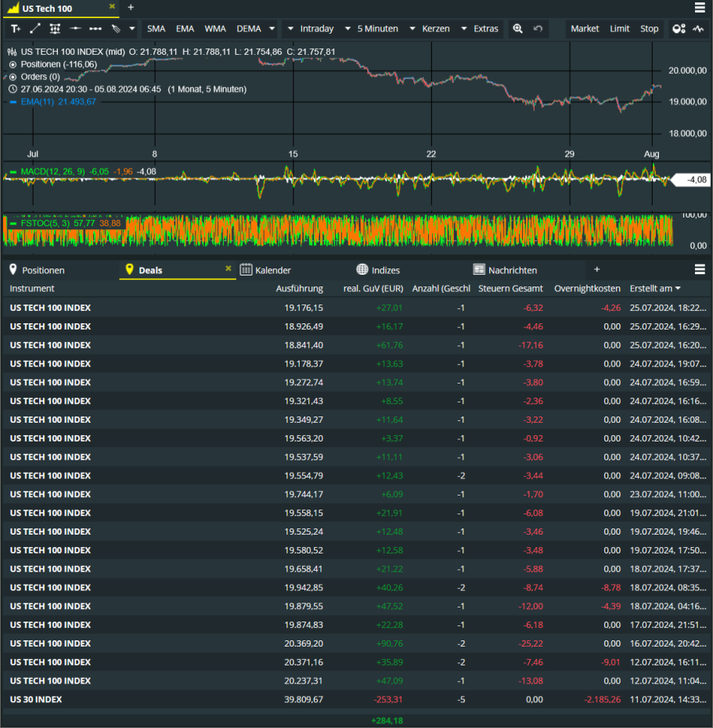Image resolution: width=713 pixels, height=728 pixels.
Task: Click the Indizes globe icon
Action: tap(362, 270)
